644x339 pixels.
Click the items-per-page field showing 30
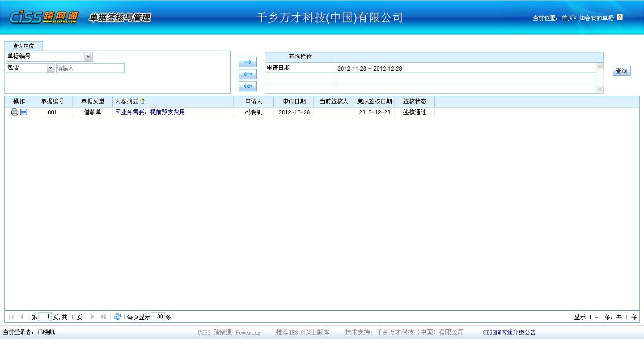pyautogui.click(x=158, y=317)
